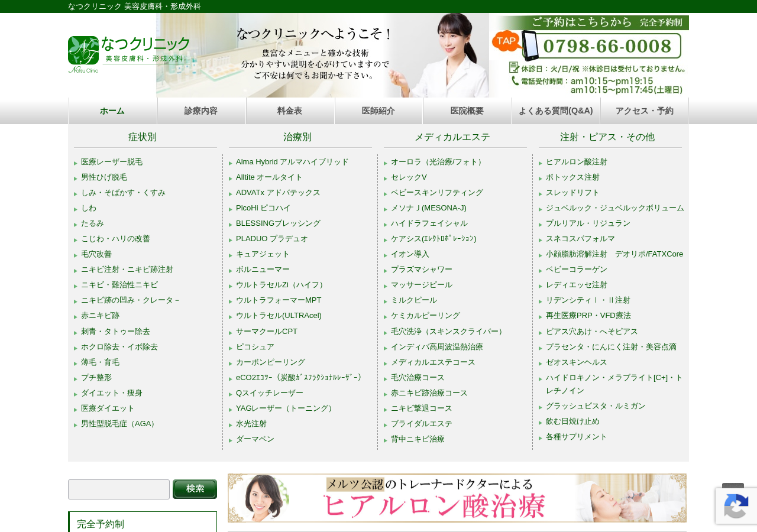Go to the 医師紹介 page
Viewport: 757px width, 532px height.
[378, 111]
